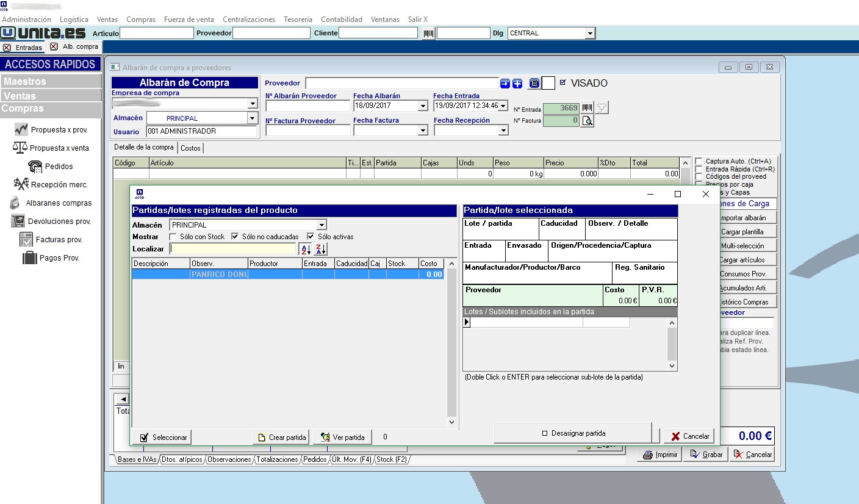Open the Fecha Factura date dropdown
This screenshot has height=504, width=859.
[x=423, y=130]
